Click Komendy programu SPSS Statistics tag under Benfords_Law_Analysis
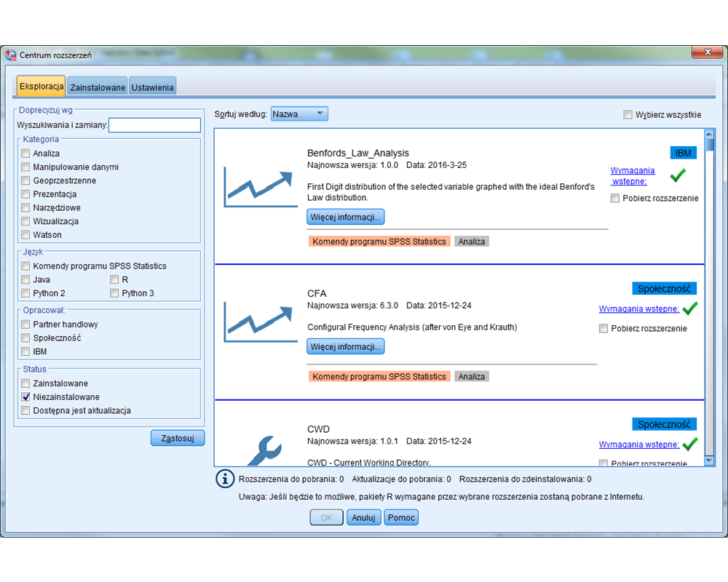The height and width of the screenshot is (582, 728). 379,242
